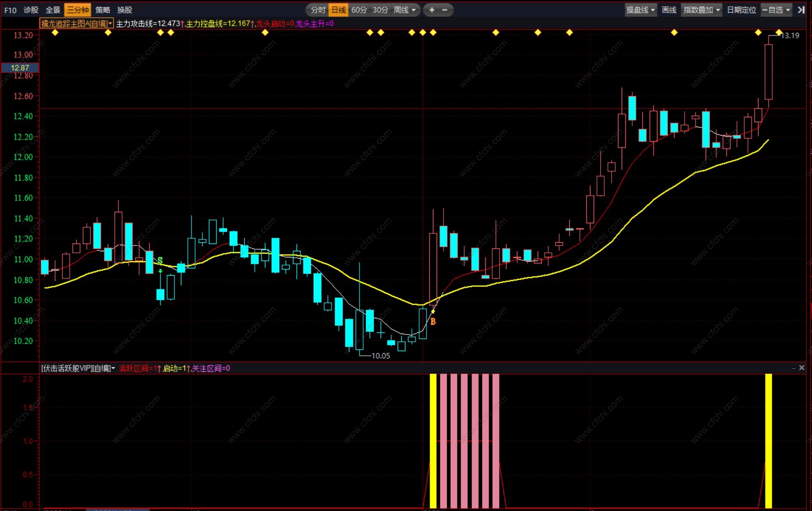812x511 pixels.
Task: Open the 指数叠加 dropdown menu
Action: 701,10
